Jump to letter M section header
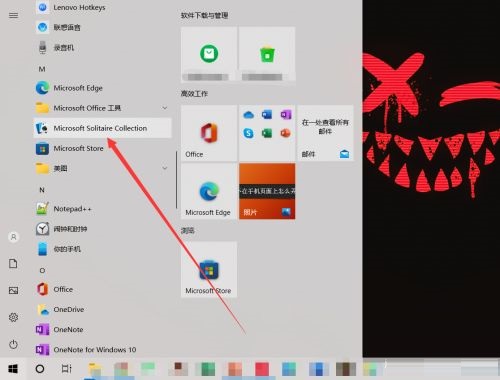Viewport: 500px width, 380px height. (42, 69)
